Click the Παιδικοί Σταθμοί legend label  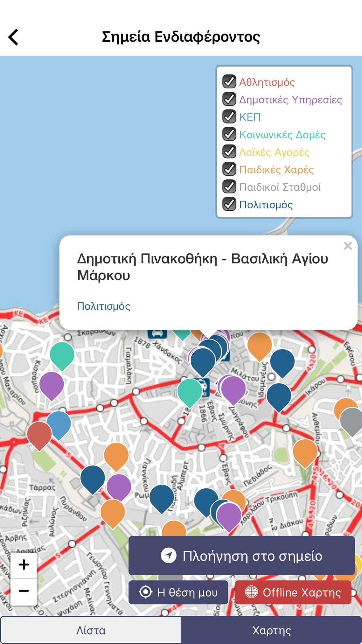280,187
